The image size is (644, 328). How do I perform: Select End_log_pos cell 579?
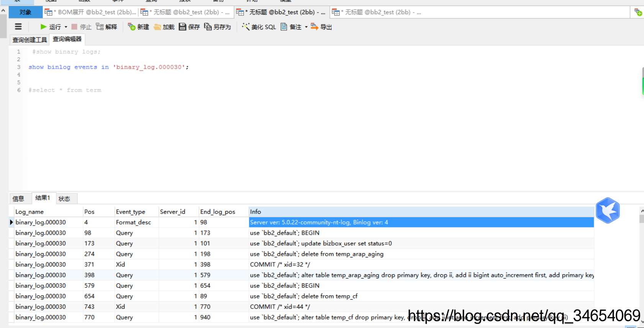224,275
